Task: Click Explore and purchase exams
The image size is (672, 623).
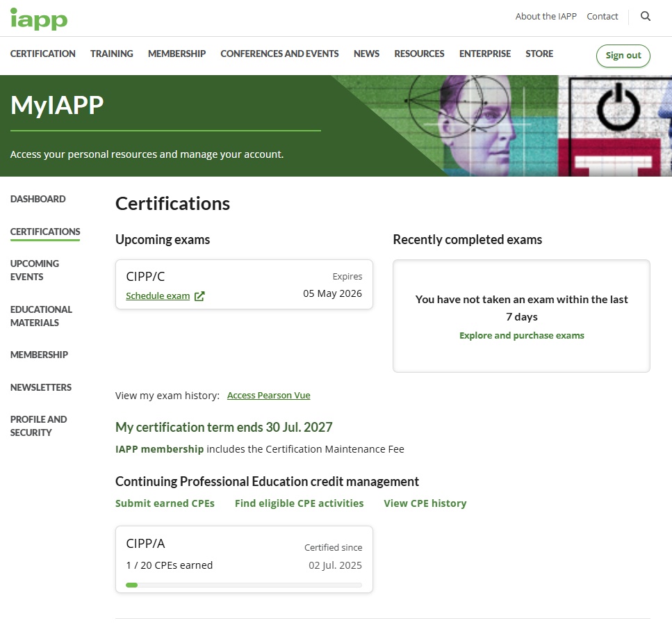Action: pos(522,335)
